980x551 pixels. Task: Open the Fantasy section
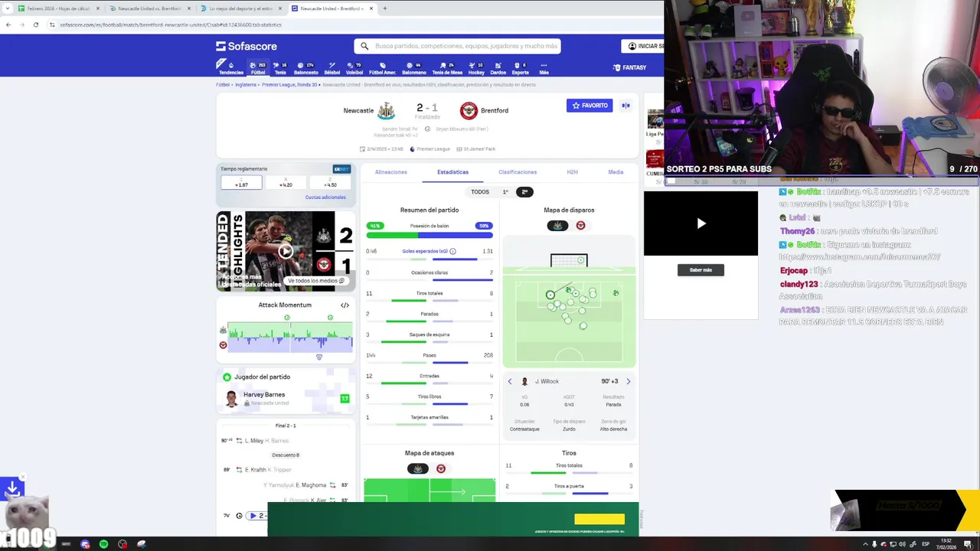[630, 67]
